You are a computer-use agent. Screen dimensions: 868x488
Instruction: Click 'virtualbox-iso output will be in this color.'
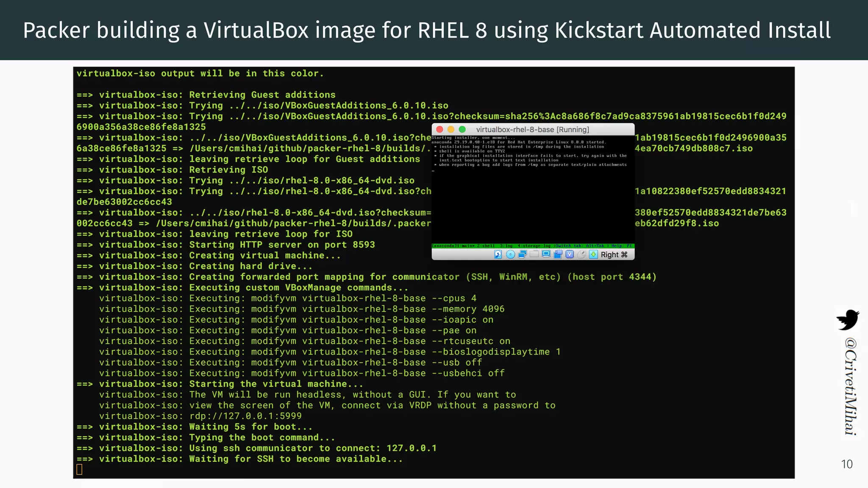(x=200, y=73)
